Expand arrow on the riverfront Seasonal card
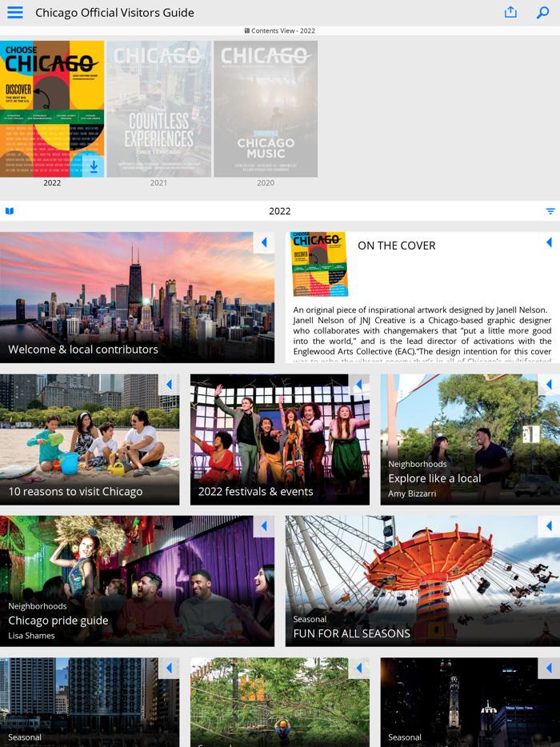The width and height of the screenshot is (560, 747). [169, 668]
